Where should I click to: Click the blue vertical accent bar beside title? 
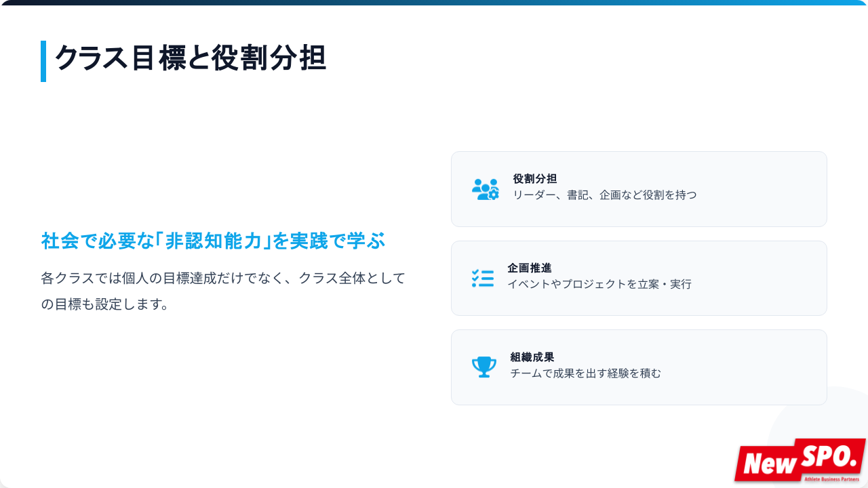43,61
